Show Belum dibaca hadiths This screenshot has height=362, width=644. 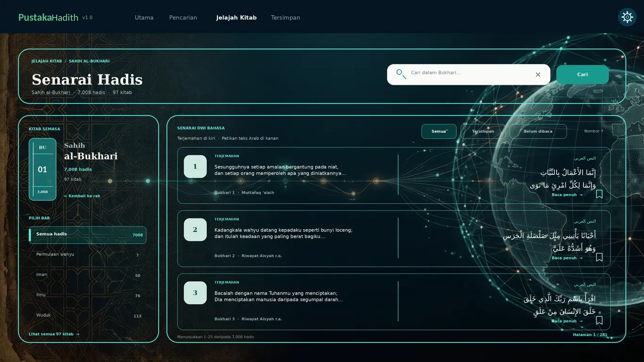538,132
